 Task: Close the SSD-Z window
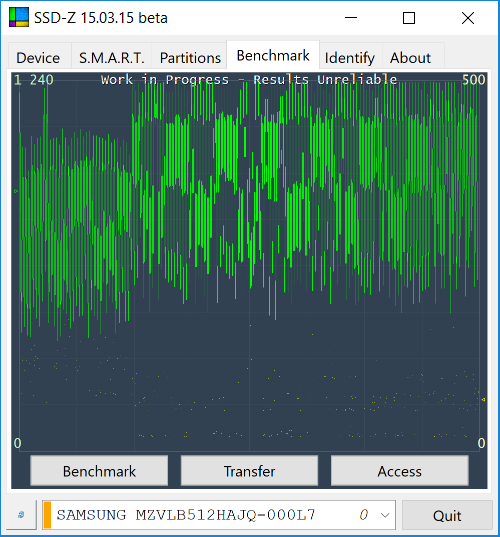[x=468, y=17]
